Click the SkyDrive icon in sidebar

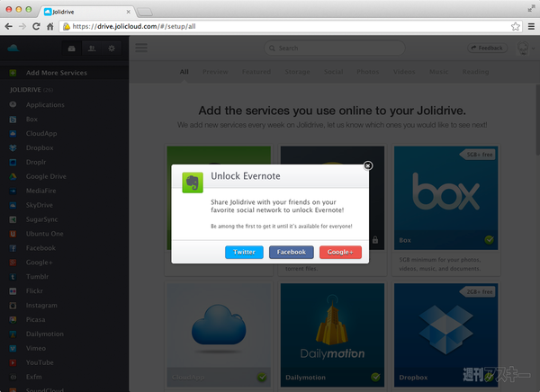(x=13, y=205)
